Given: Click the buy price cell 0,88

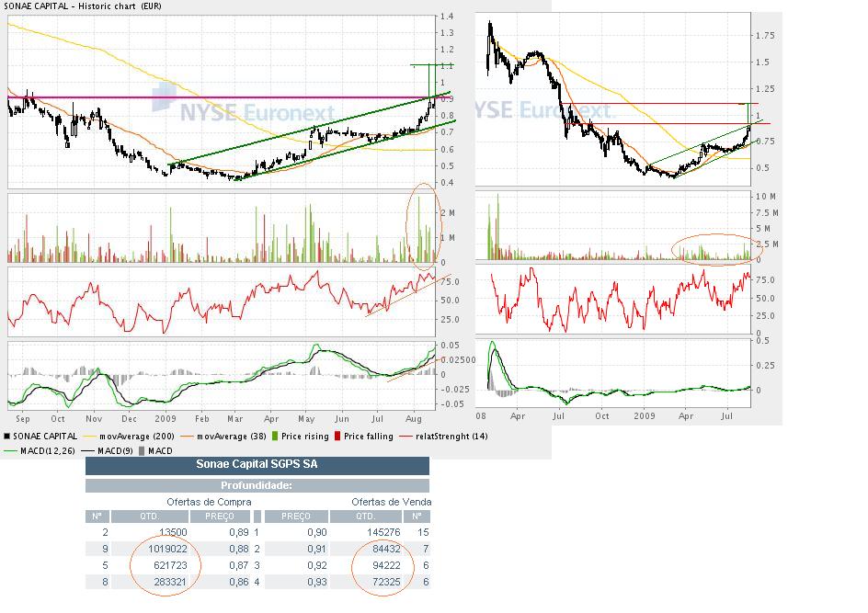Looking at the screenshot, I should [x=238, y=549].
